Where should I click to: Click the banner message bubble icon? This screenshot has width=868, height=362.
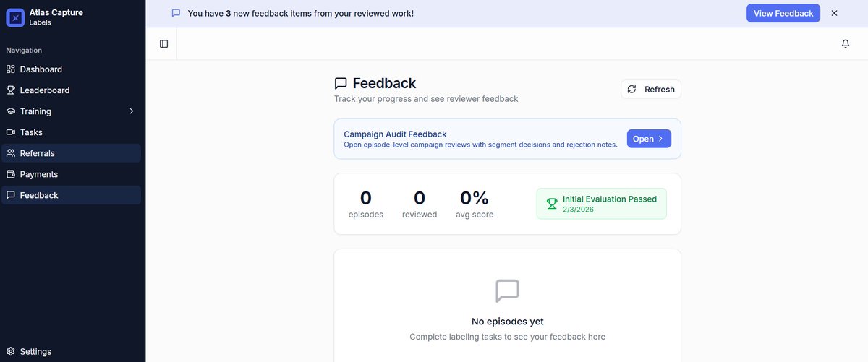pyautogui.click(x=176, y=13)
